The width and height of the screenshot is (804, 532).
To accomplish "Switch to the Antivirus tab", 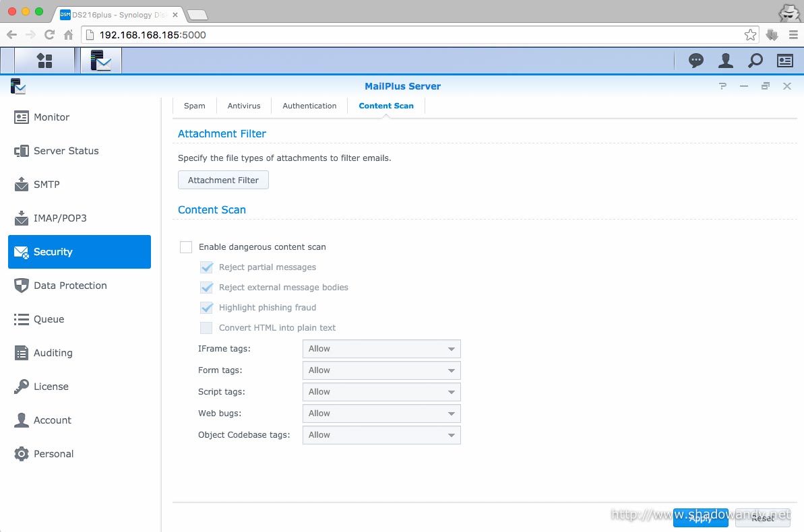I will coord(244,106).
